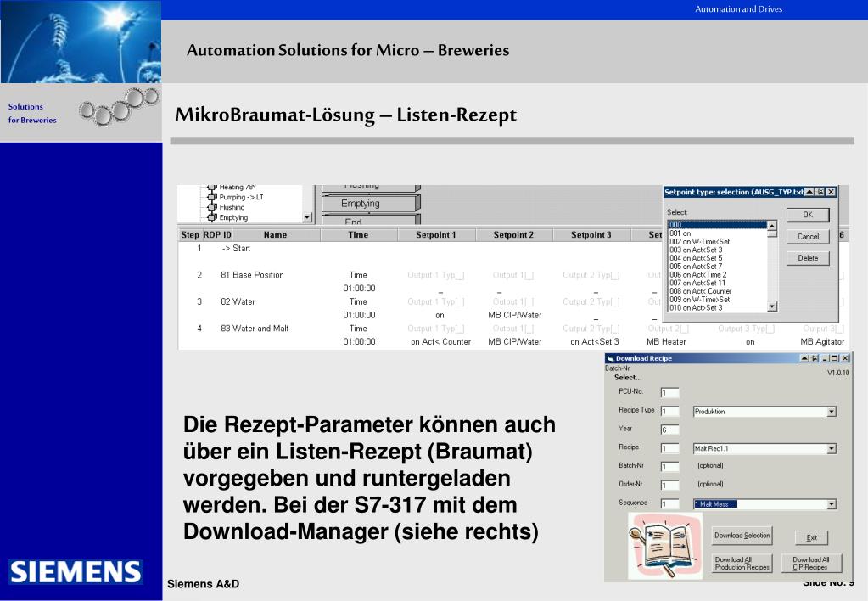Click the Recipe number field
Viewport: 868px width, 601px height.
tap(669, 449)
